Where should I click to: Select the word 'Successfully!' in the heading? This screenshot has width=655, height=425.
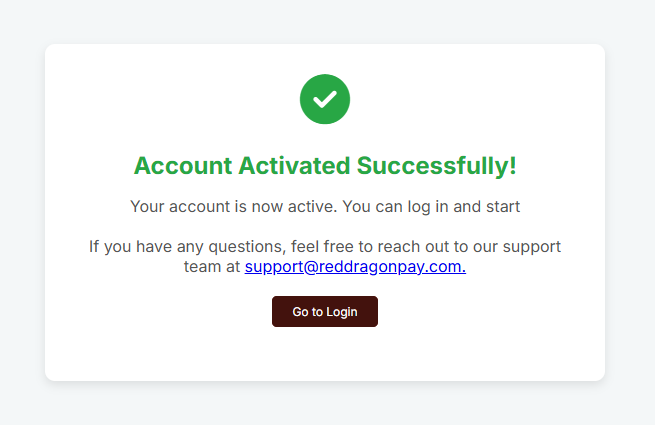(x=437, y=165)
